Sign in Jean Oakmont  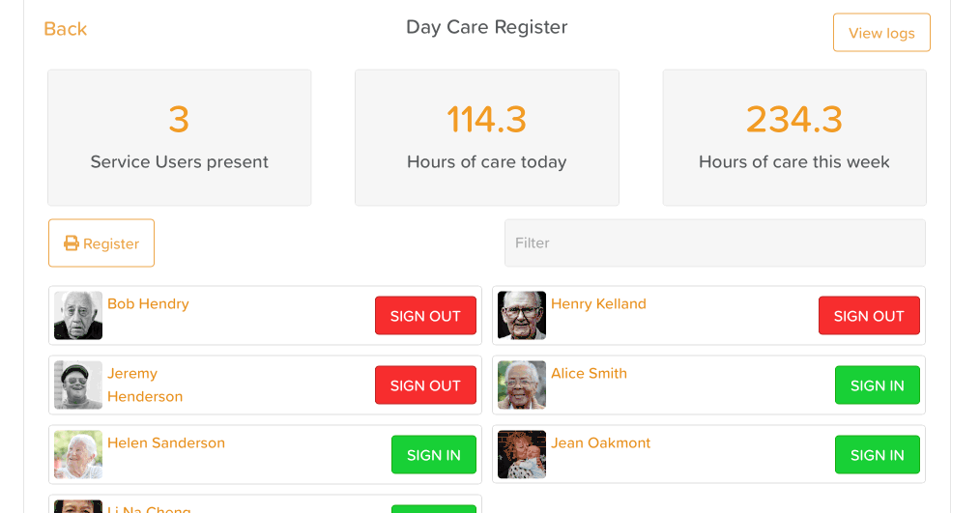[877, 455]
